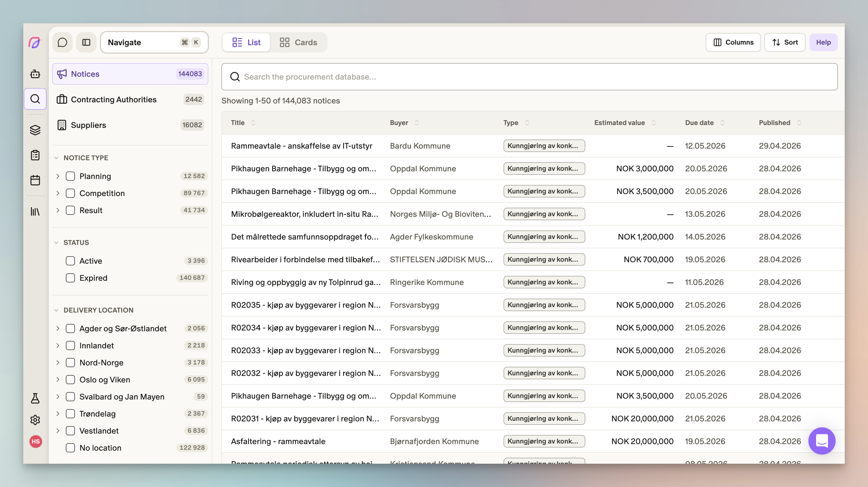Expand the Nord-Norge location chevron
The image size is (868, 487).
pos(58,363)
